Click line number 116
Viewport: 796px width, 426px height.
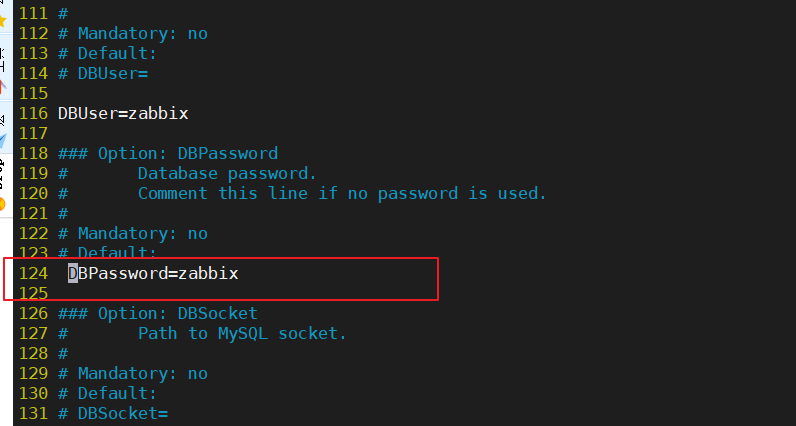pyautogui.click(x=33, y=113)
